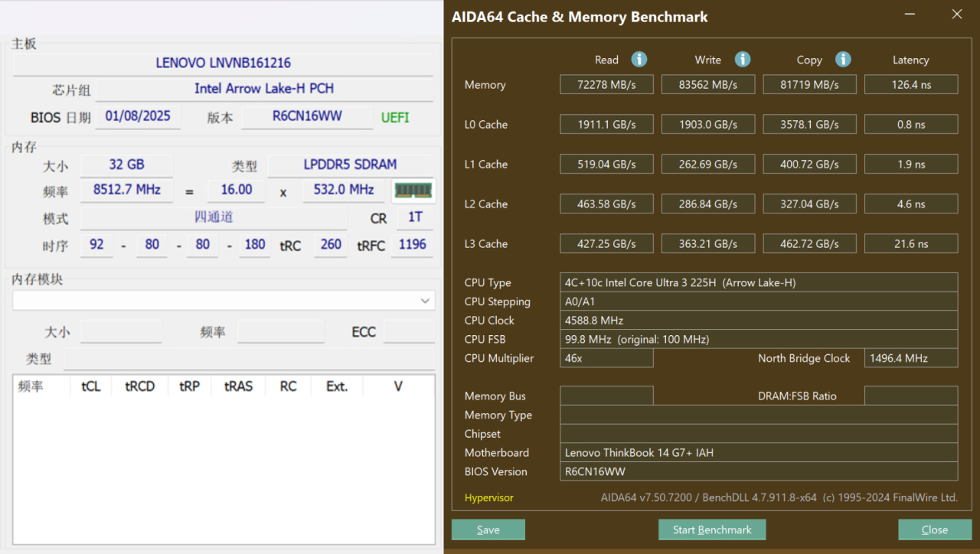Screen dimensions: 980x554
Task: Click the info icon next to Read
Action: pos(639,60)
